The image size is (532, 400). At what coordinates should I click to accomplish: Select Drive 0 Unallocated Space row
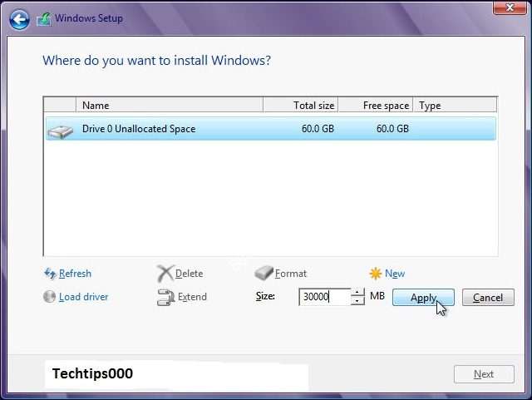271,129
